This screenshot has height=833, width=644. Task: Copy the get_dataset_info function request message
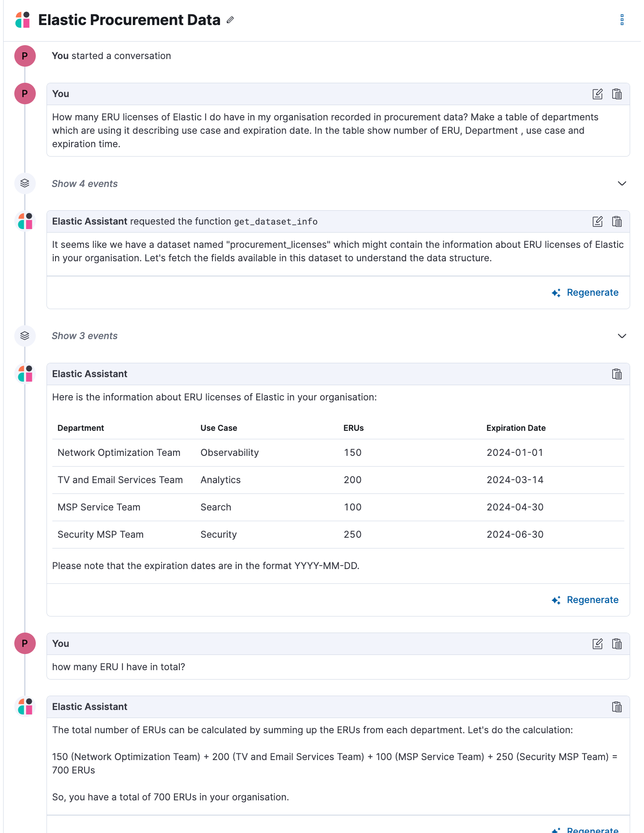[617, 221]
